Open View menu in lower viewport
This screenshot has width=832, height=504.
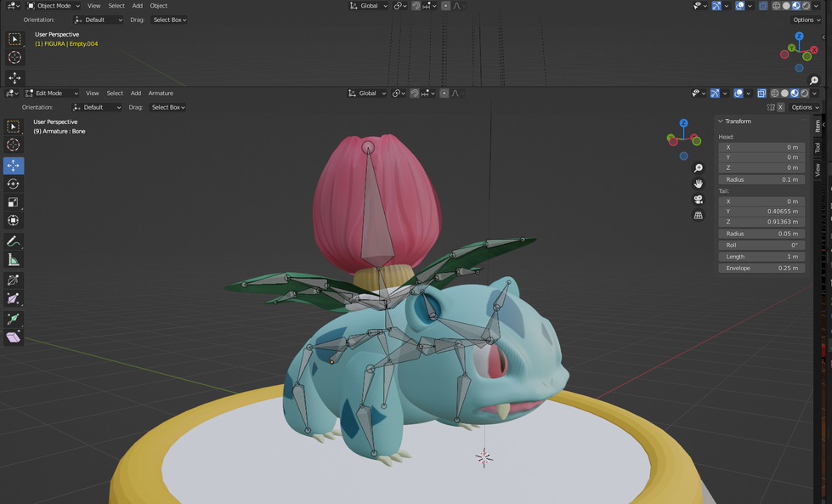pos(93,93)
